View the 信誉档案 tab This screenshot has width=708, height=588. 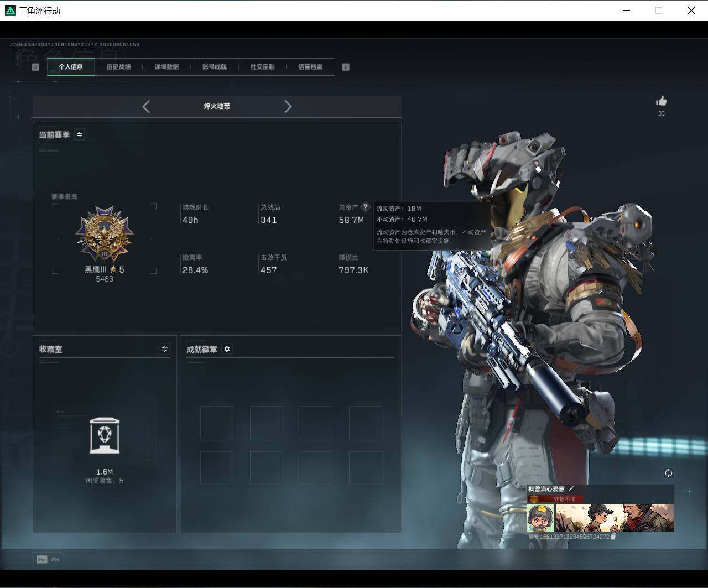click(x=310, y=67)
